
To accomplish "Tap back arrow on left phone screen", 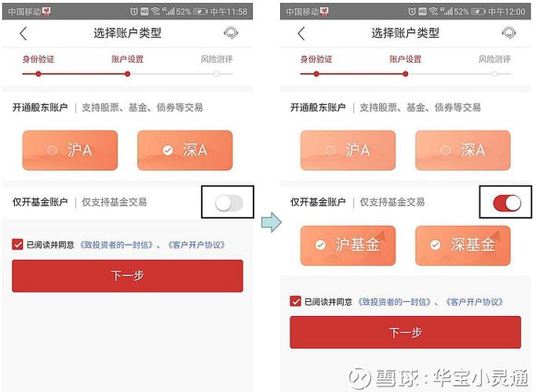I will pos(23,34).
